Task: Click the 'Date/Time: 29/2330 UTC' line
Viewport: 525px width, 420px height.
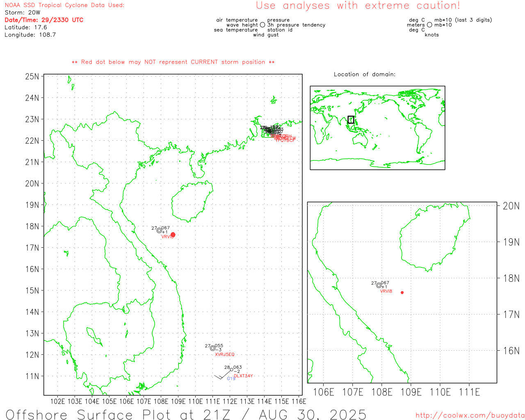Action: click(x=44, y=20)
